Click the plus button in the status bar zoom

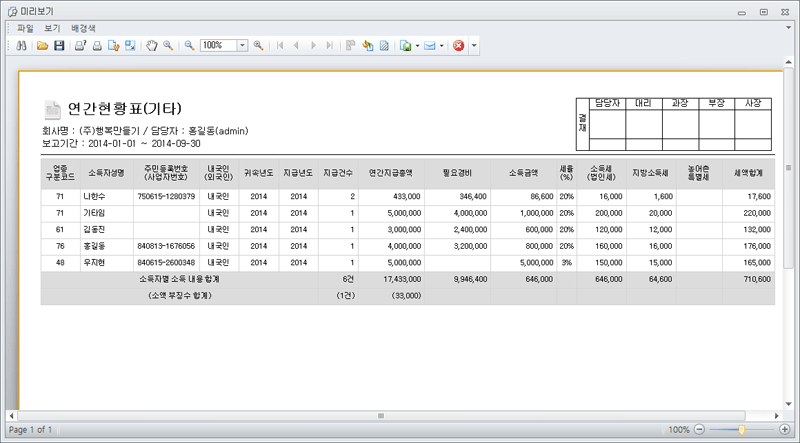[x=785, y=429]
